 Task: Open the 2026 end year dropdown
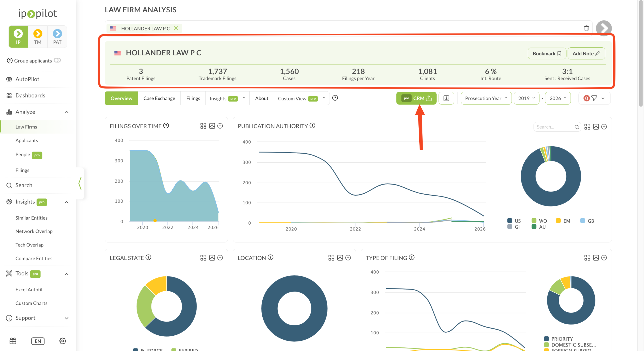pyautogui.click(x=558, y=98)
